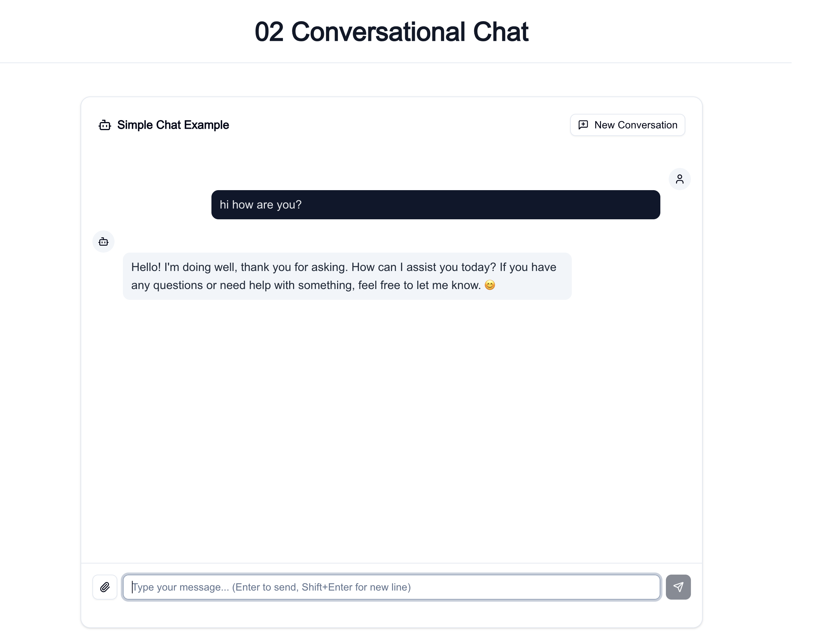Click the 02 Conversational Chat page title
The width and height of the screenshot is (827, 644).
pyautogui.click(x=392, y=32)
